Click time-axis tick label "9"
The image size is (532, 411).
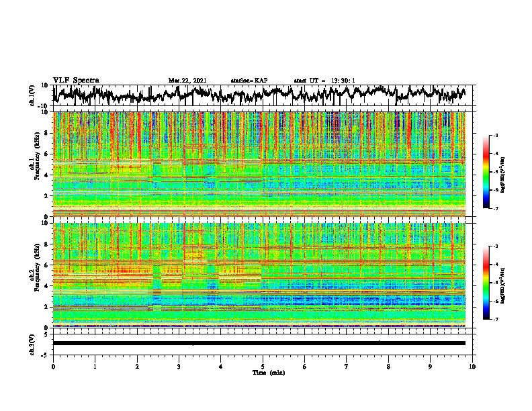[x=430, y=367]
